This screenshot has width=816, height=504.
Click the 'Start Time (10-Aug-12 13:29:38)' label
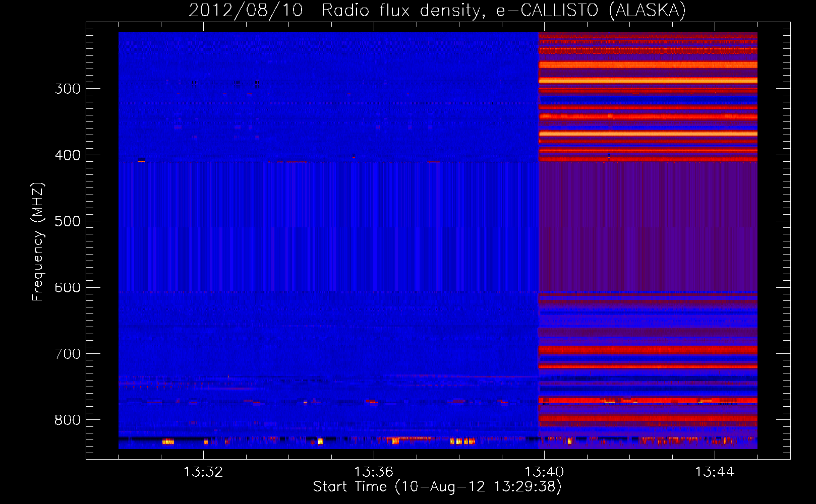tap(437, 487)
